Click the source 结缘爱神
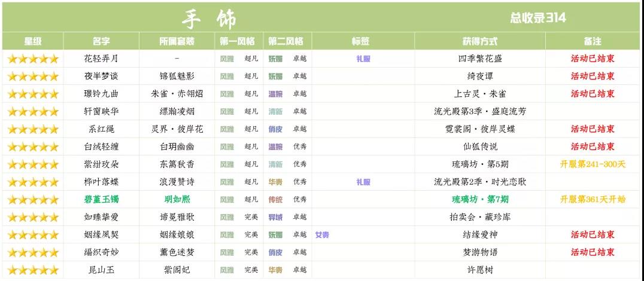 (x=480, y=235)
